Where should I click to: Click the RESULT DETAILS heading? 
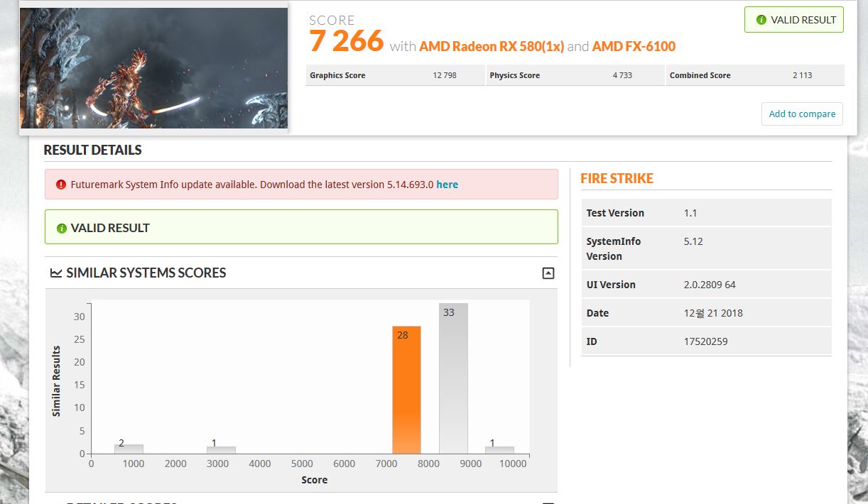point(92,150)
